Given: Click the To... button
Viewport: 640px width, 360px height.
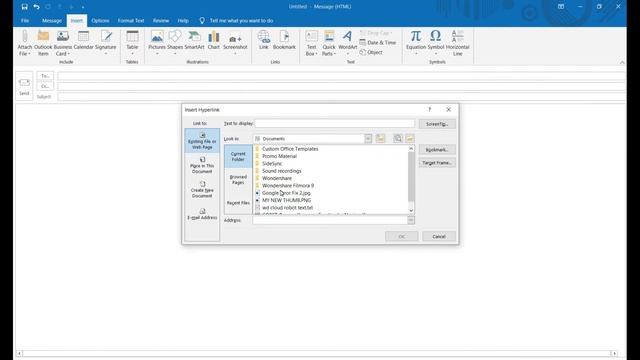Looking at the screenshot, I should pos(45,76).
